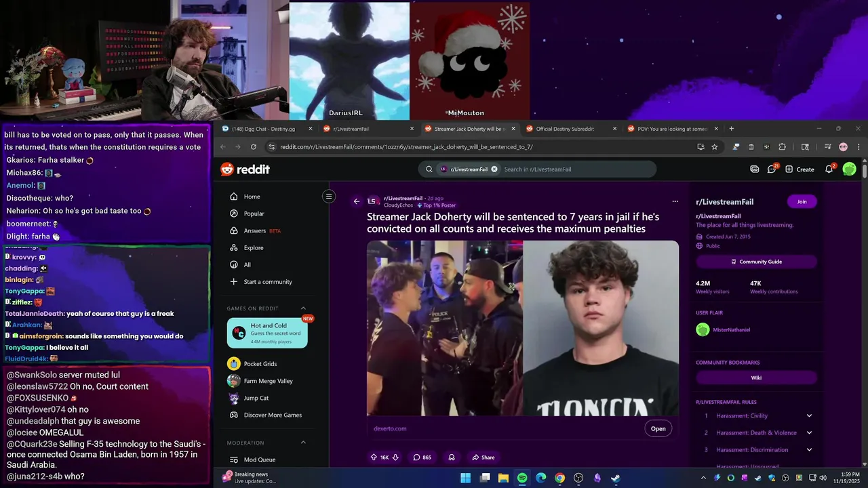Open the Reddit advertise icon

755,169
